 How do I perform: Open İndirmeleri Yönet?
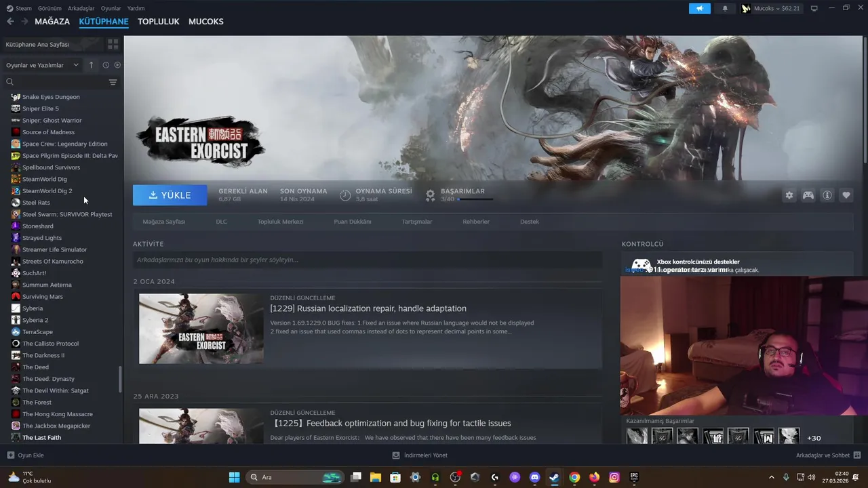pos(420,455)
